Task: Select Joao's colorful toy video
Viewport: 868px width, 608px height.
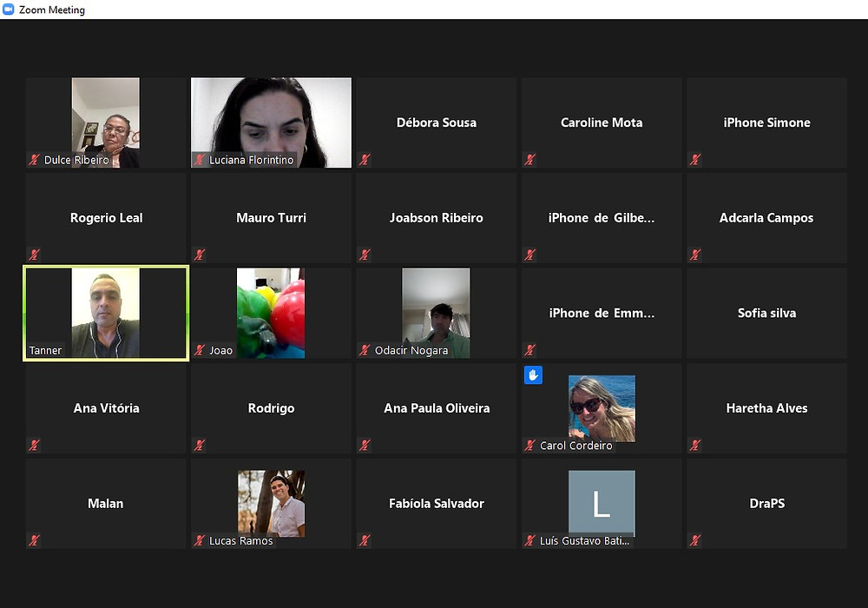Action: (x=271, y=313)
